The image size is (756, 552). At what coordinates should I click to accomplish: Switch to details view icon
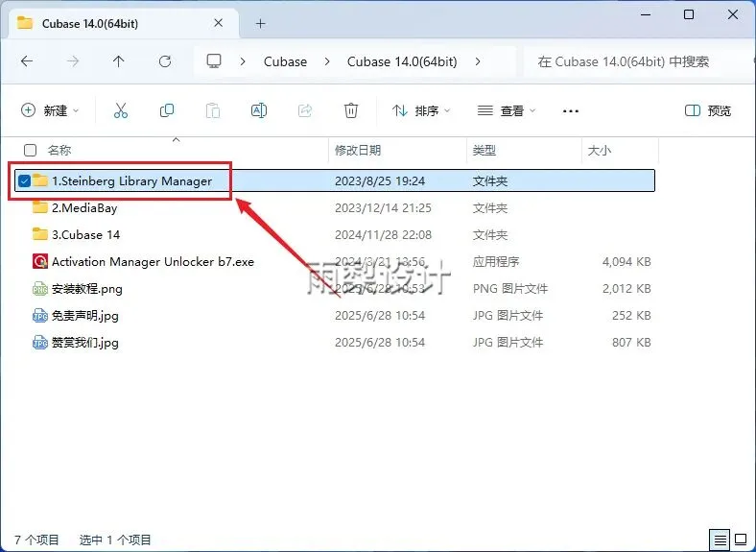[x=719, y=540]
